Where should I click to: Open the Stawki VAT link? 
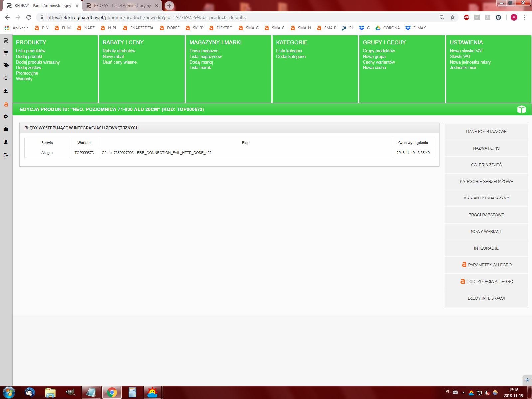click(460, 57)
